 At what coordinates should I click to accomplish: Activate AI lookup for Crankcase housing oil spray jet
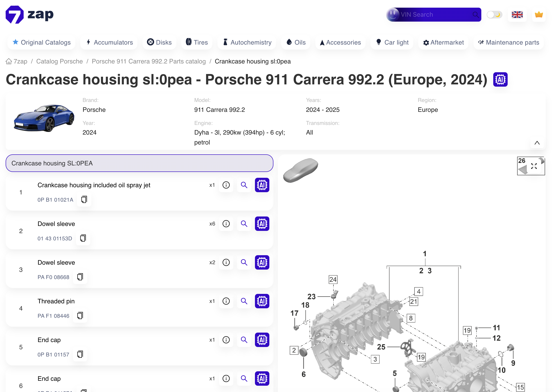(262, 185)
